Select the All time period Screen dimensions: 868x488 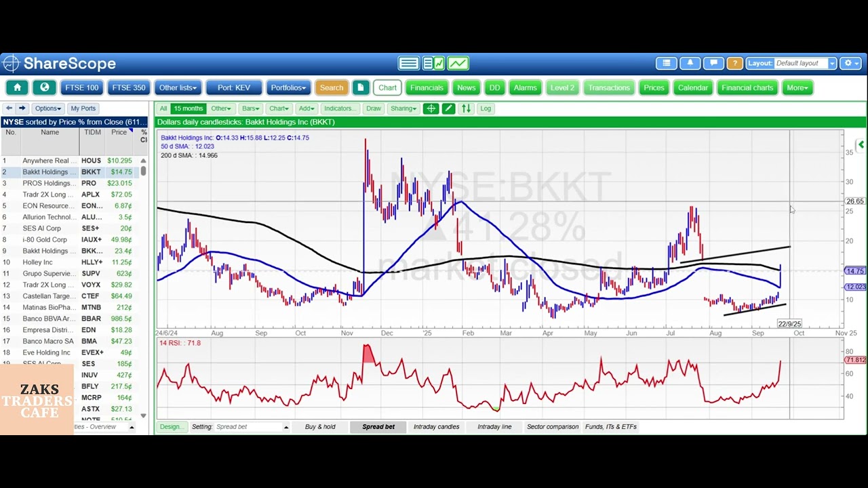point(163,108)
